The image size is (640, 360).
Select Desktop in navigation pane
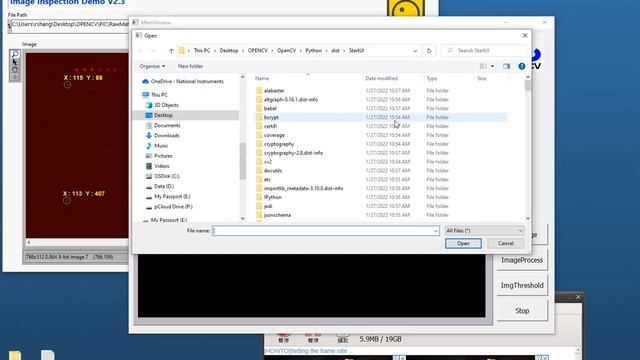pyautogui.click(x=163, y=115)
